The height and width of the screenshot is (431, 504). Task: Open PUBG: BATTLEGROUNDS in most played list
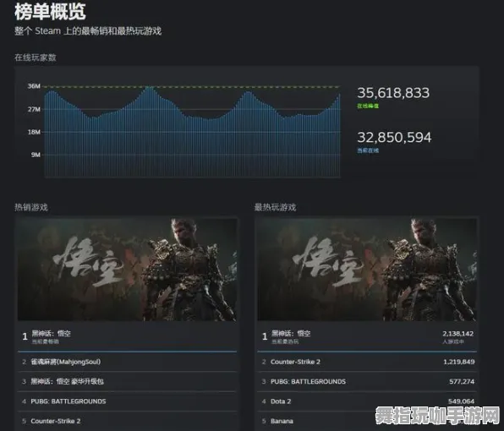pos(367,381)
